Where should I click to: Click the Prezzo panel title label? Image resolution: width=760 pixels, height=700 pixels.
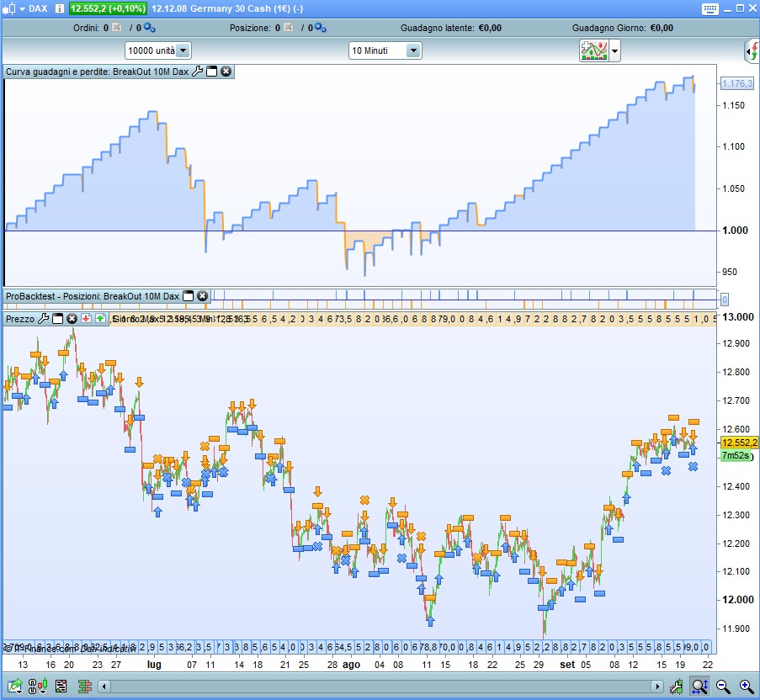click(x=20, y=319)
